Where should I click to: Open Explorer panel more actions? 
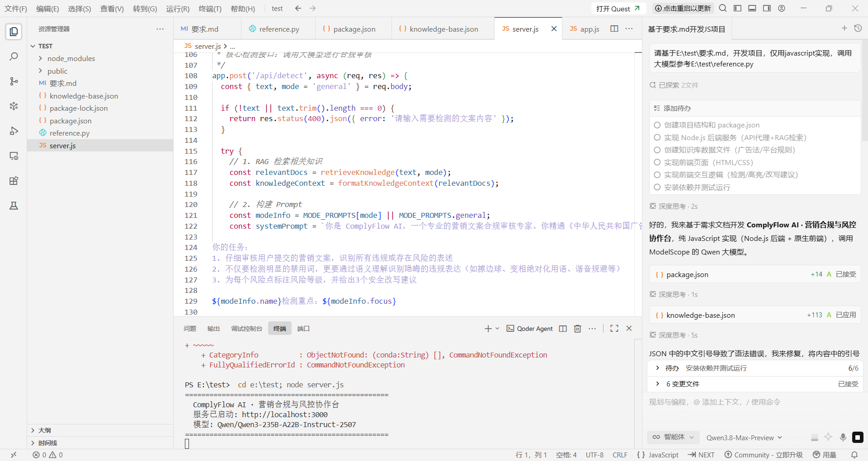pos(160,29)
